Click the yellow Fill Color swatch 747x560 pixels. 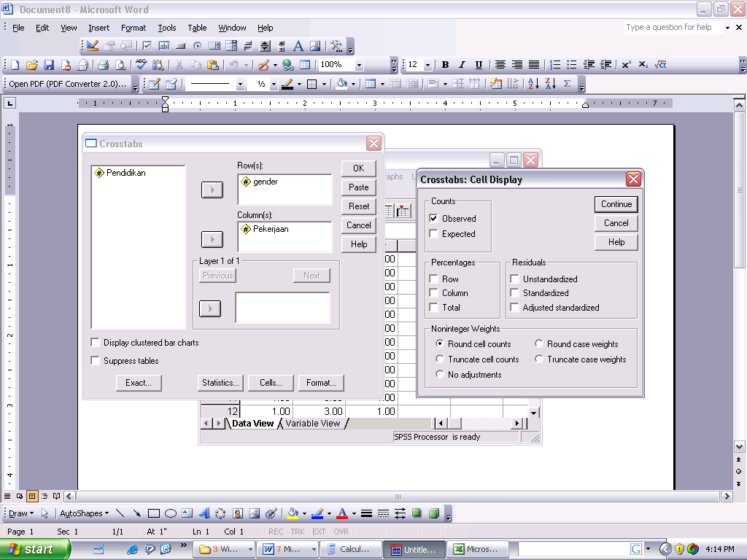coord(293,513)
